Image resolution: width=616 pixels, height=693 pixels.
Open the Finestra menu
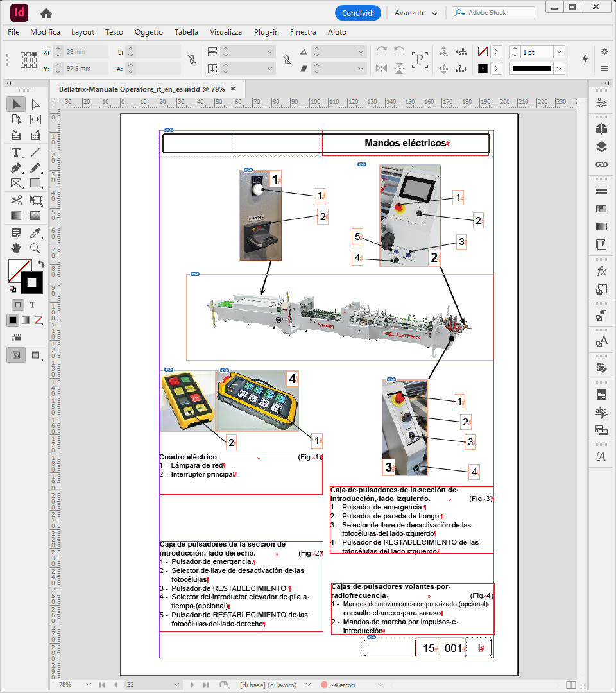pyautogui.click(x=303, y=32)
